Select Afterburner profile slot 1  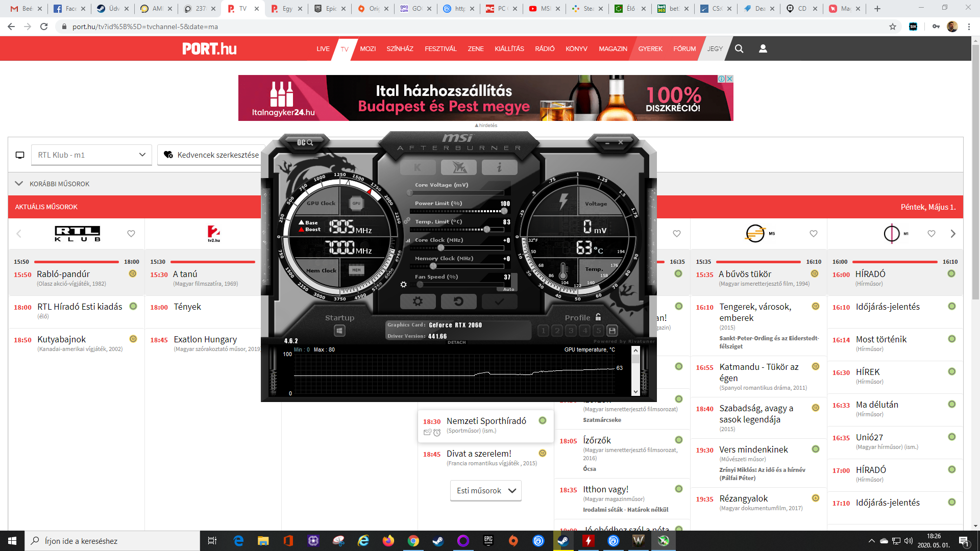pos(543,331)
